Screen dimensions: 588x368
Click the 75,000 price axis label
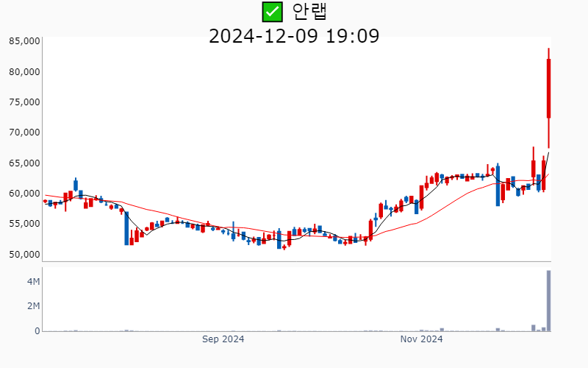tap(24, 102)
